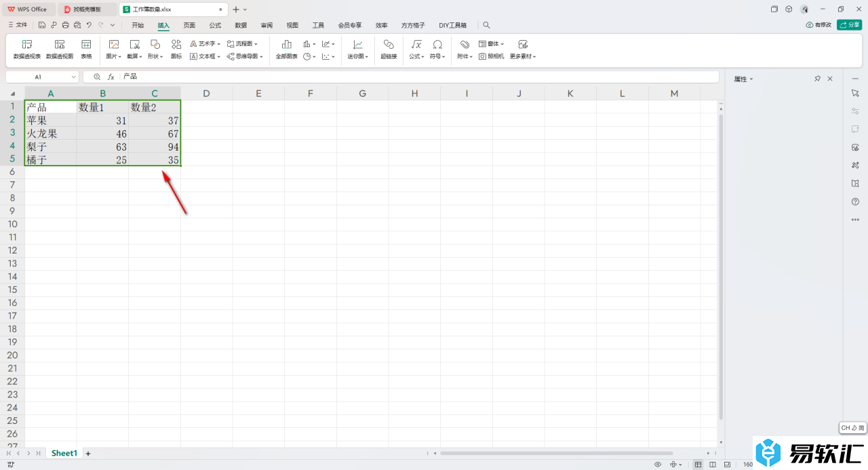The image size is (868, 470).
Task: Click the zoom magnifier in formula bar
Action: pyautogui.click(x=97, y=77)
